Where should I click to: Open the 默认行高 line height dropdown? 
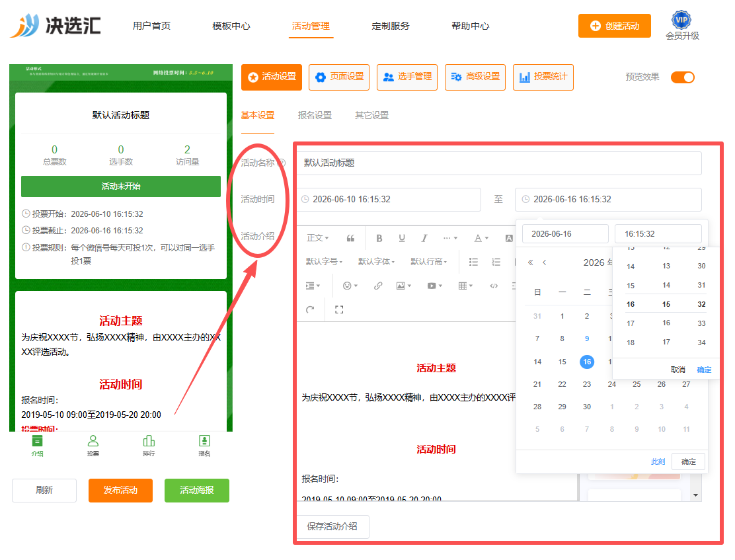(x=429, y=262)
